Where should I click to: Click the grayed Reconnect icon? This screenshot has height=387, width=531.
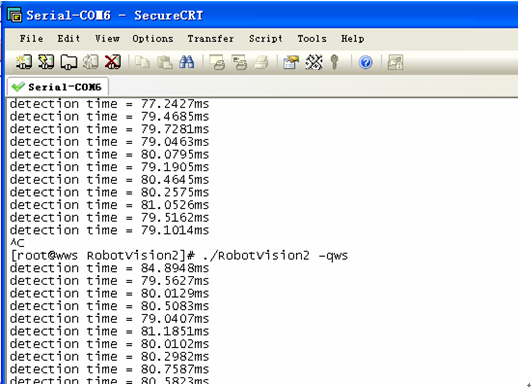click(x=90, y=62)
